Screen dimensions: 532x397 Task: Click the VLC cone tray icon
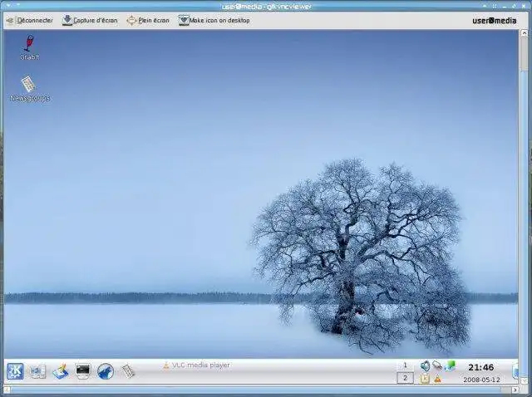coord(438,379)
